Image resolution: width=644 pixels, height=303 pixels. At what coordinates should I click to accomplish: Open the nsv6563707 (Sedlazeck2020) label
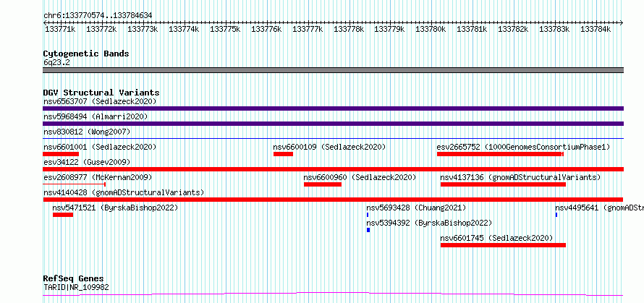(x=100, y=101)
